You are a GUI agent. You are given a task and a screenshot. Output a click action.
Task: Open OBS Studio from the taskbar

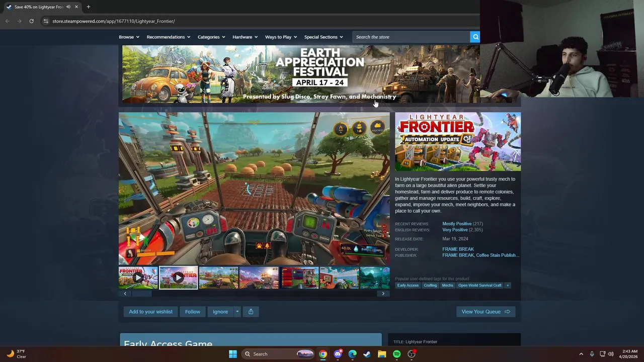(x=412, y=354)
